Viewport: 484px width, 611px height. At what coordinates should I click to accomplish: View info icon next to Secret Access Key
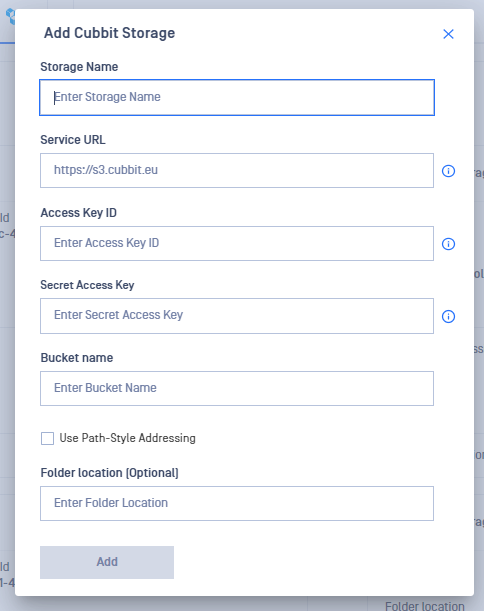point(448,316)
